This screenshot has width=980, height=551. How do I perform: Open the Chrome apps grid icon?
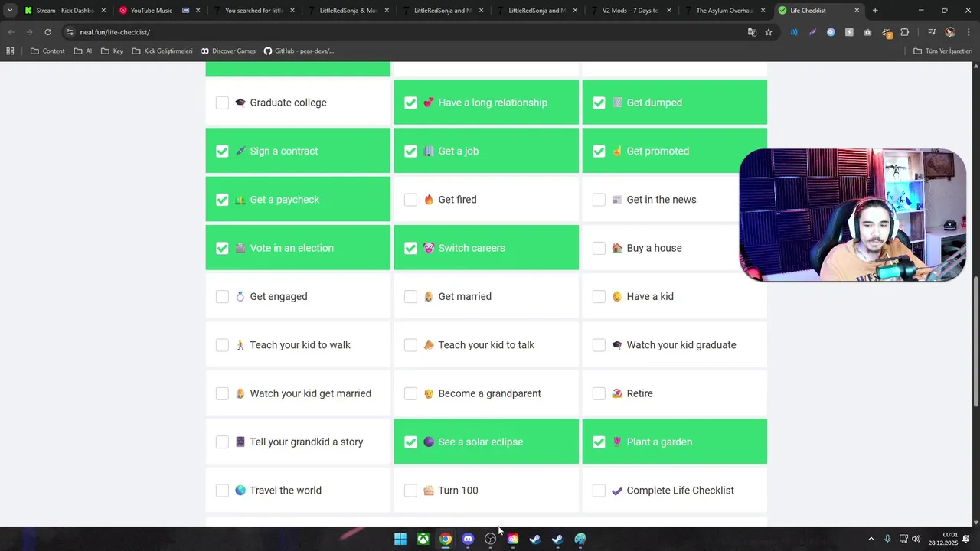[10, 51]
